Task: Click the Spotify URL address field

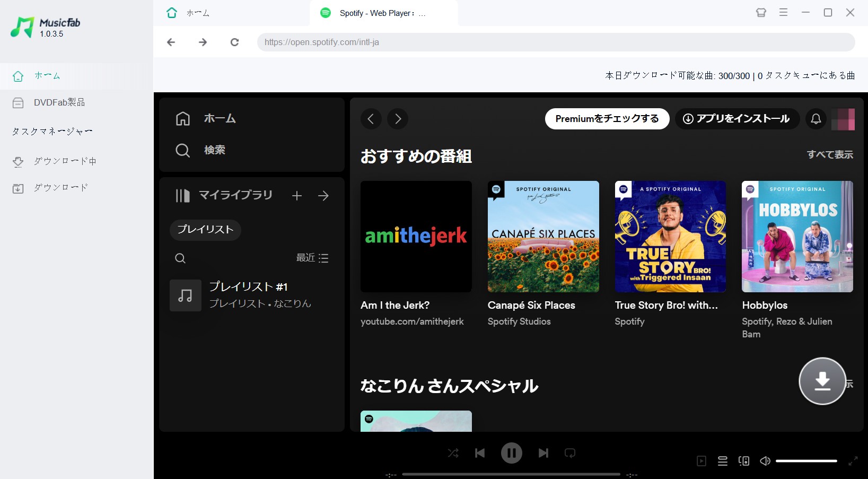Action: [556, 42]
